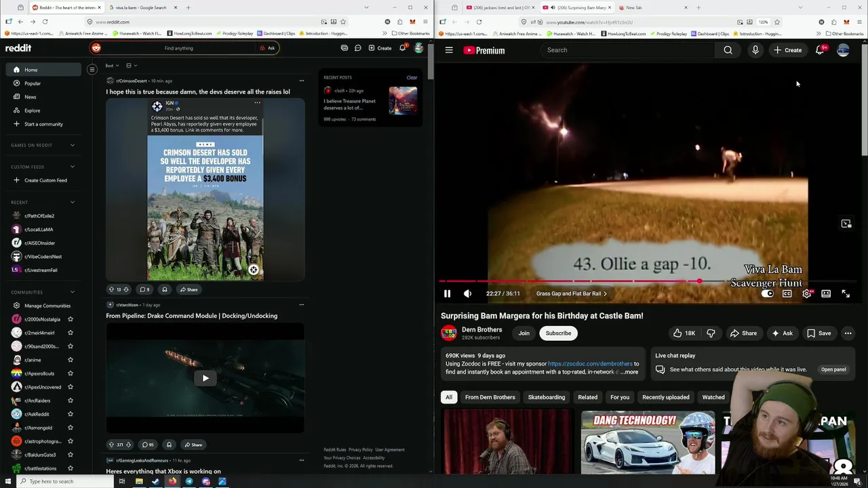
Task: Open the feed view layout dropdown
Action: tap(131, 66)
